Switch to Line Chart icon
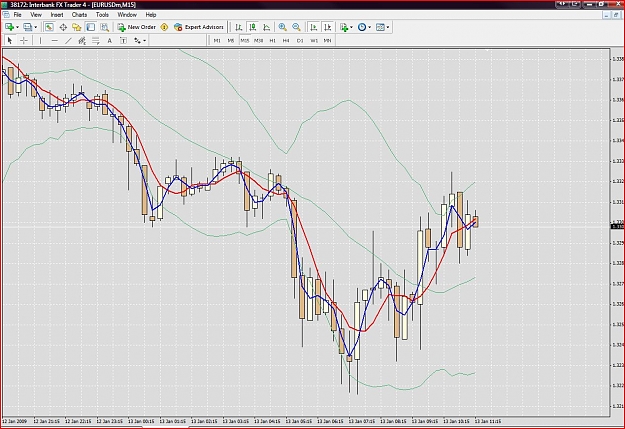The image size is (625, 429). click(267, 27)
